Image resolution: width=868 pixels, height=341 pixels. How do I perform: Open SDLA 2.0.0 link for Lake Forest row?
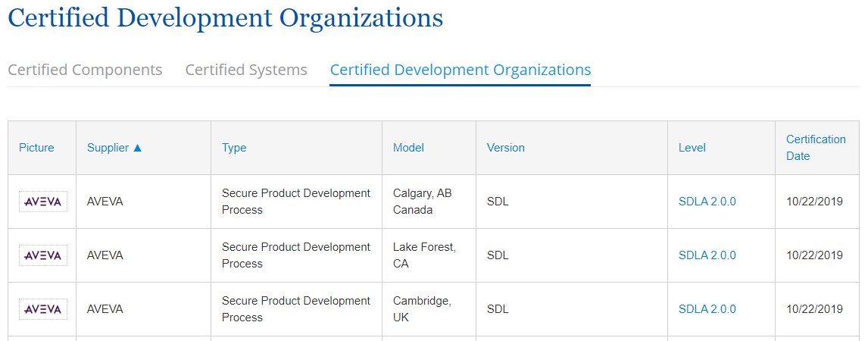(x=707, y=255)
